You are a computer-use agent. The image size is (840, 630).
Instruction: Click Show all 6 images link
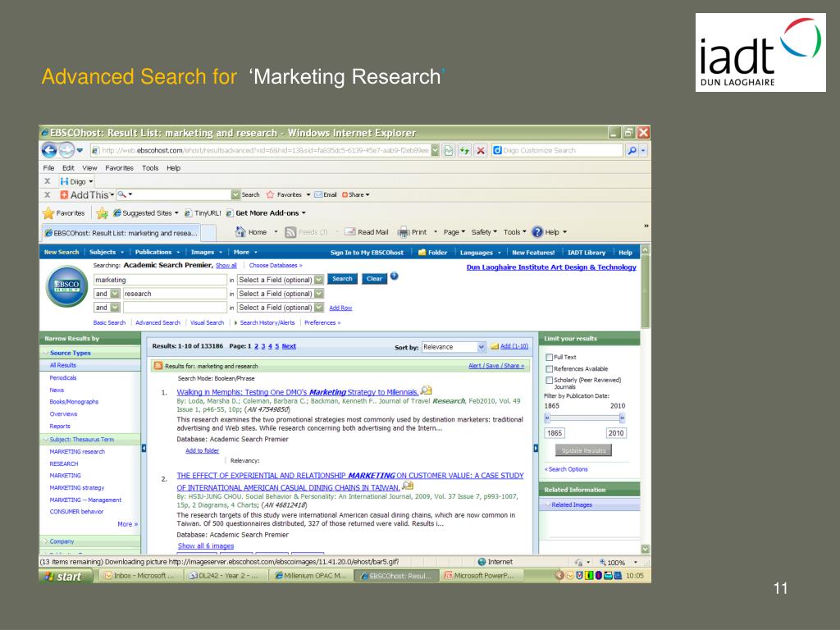206,546
